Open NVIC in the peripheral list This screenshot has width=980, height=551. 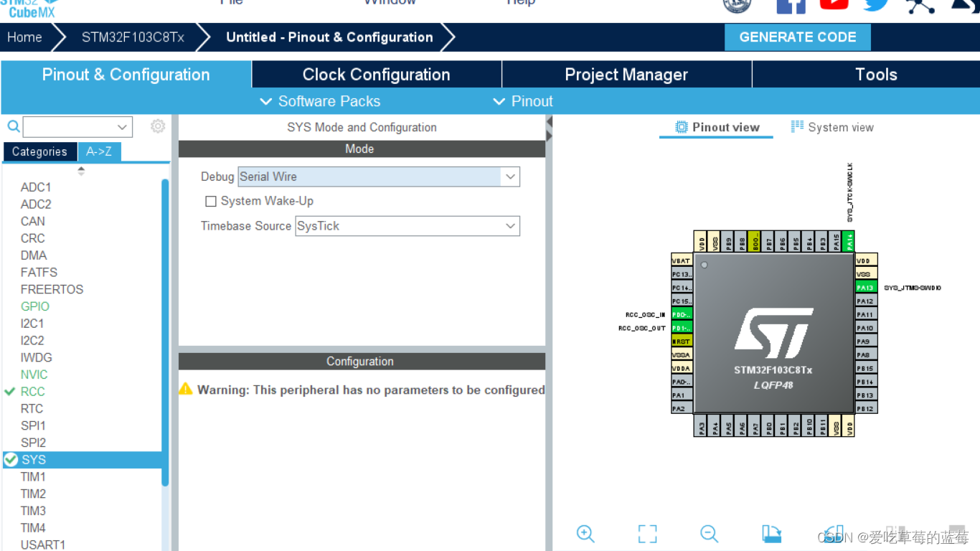pyautogui.click(x=34, y=375)
